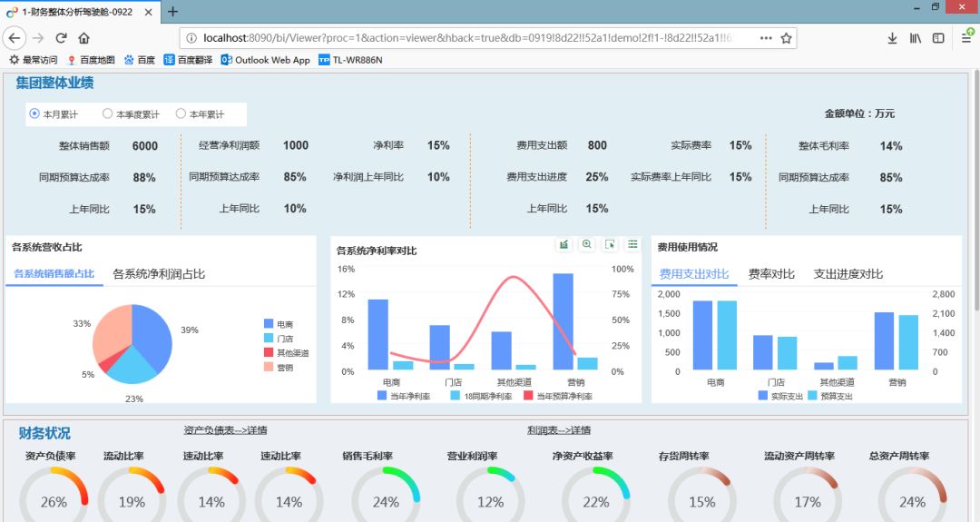Toggle the 门店 legend swatch in pie chart
The height and width of the screenshot is (522, 980).
268,338
